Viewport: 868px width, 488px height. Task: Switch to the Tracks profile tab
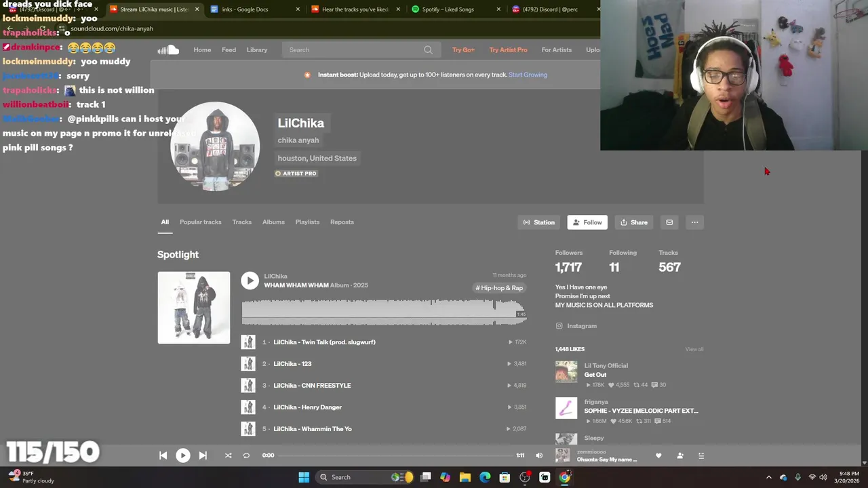241,222
